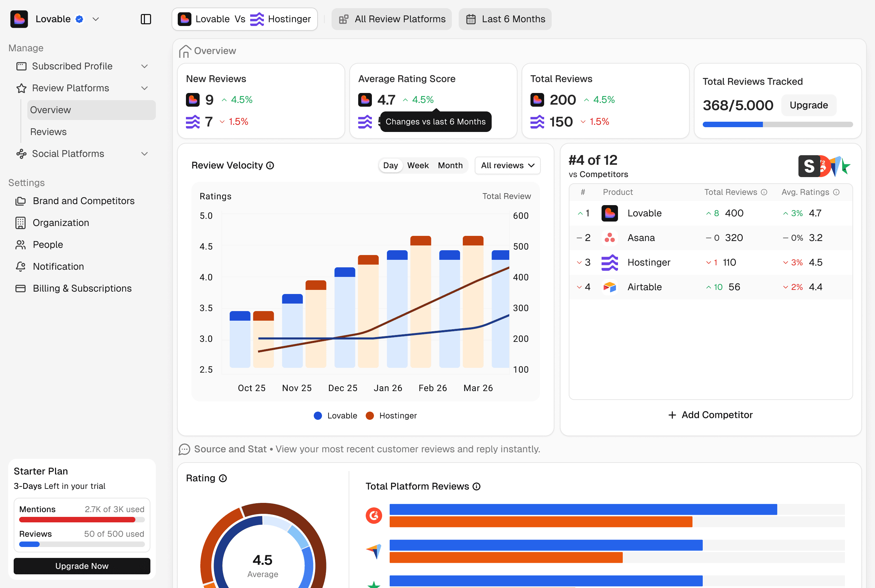Toggle the sidebar collapse icon
Screen dimensions: 875x588
point(146,19)
